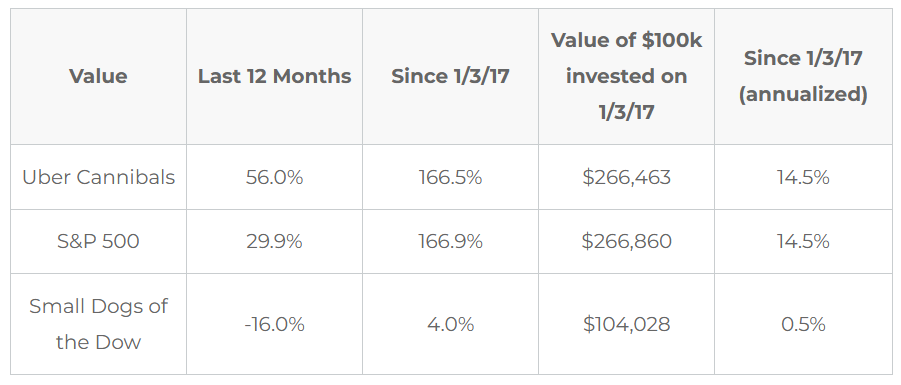
Task: Select S&P 500 14.5% annualized cell
Action: pos(803,241)
